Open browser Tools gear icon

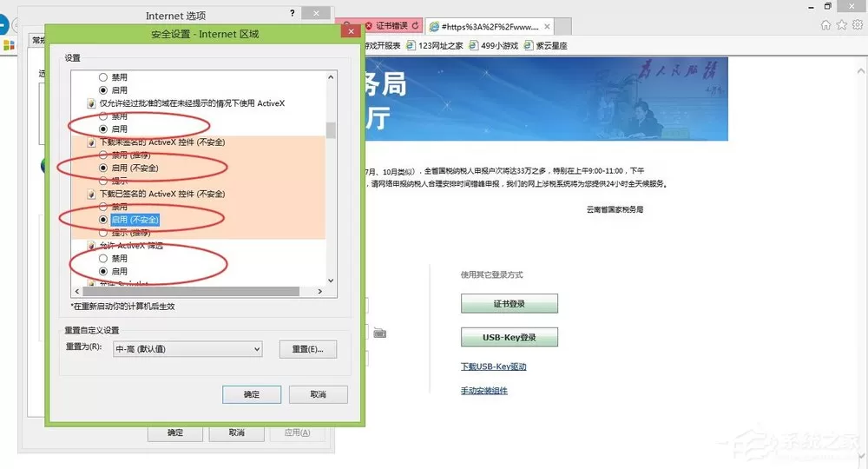858,25
